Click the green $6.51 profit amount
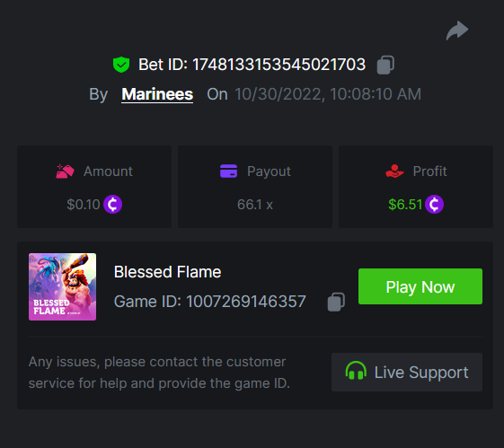The height and width of the screenshot is (448, 504). [x=405, y=205]
